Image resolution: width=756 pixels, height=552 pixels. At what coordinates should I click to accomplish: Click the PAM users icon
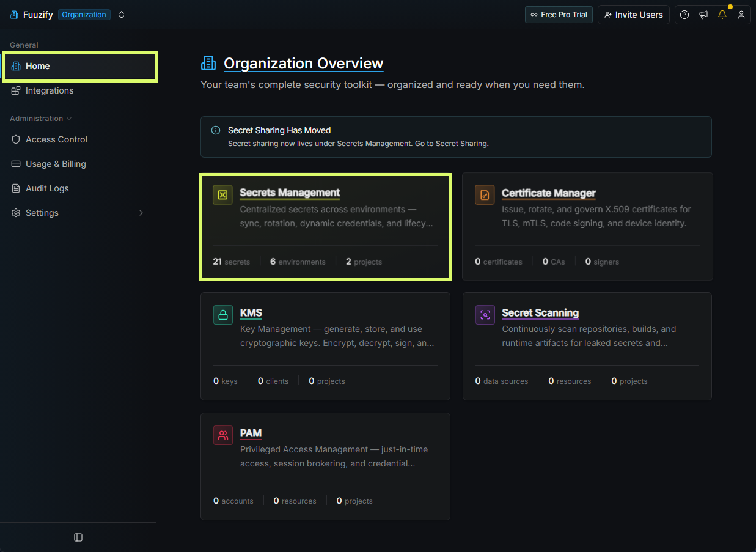(223, 435)
